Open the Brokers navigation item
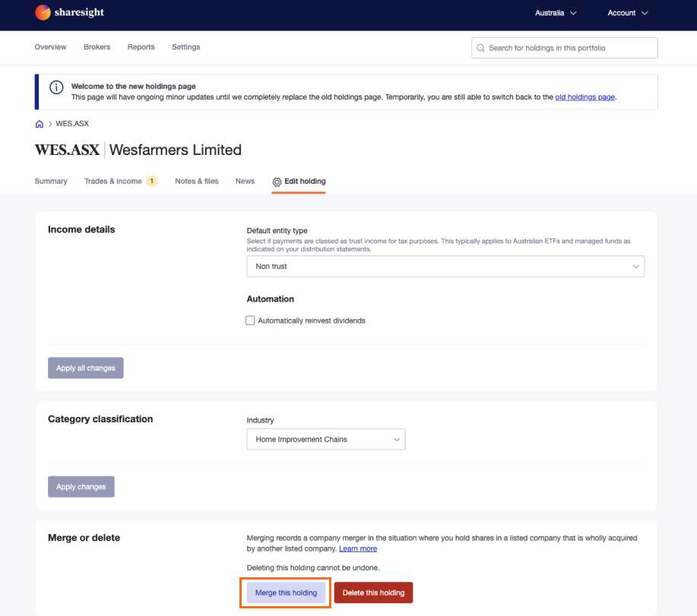The image size is (697, 616). click(x=97, y=47)
